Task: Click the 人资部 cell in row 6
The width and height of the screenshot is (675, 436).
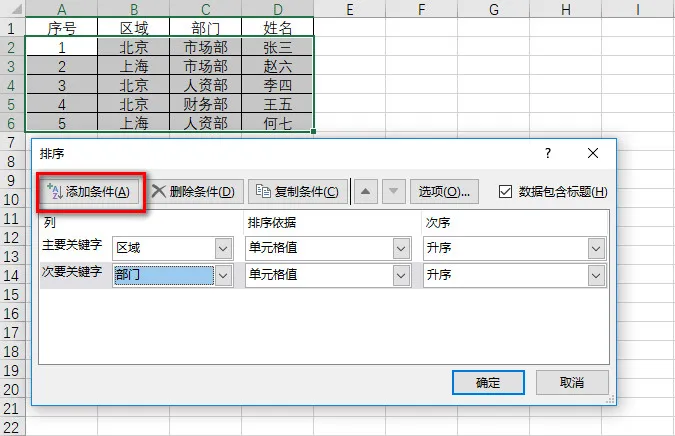Action: point(206,123)
